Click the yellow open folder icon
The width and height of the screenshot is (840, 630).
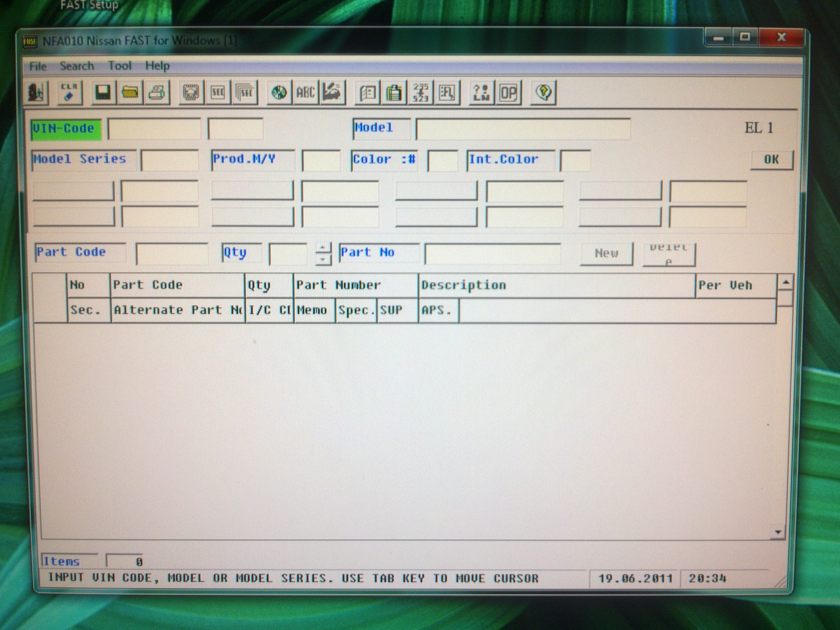coord(130,92)
